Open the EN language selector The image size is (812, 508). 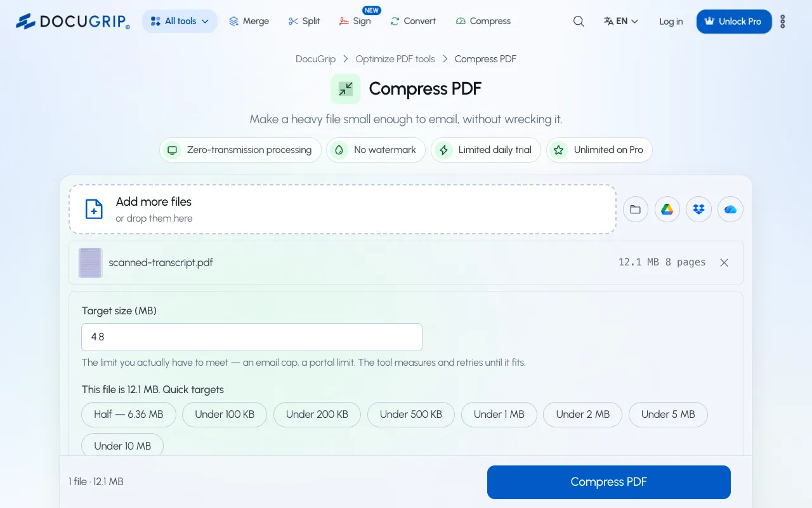click(621, 21)
